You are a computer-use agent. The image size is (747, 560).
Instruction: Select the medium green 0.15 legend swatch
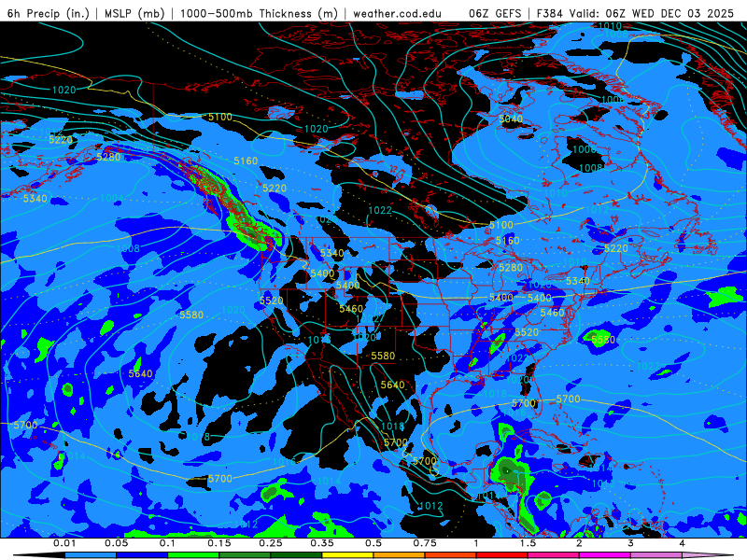(245, 555)
